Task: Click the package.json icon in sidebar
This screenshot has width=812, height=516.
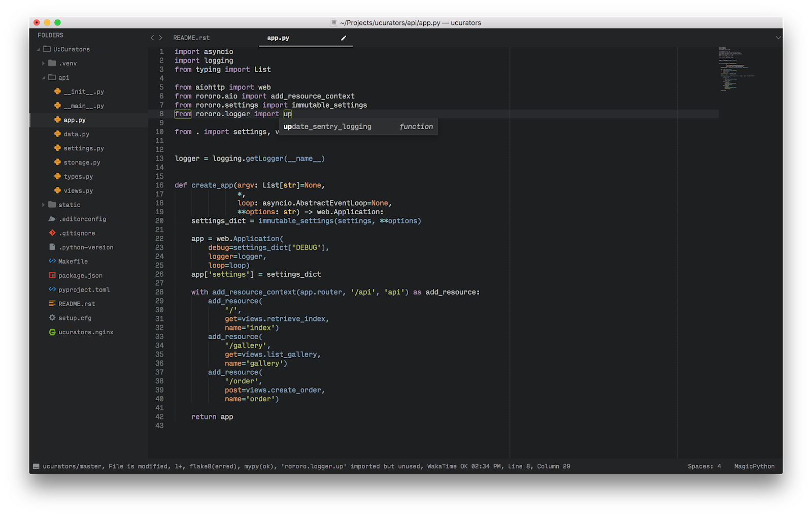Action: coord(52,275)
